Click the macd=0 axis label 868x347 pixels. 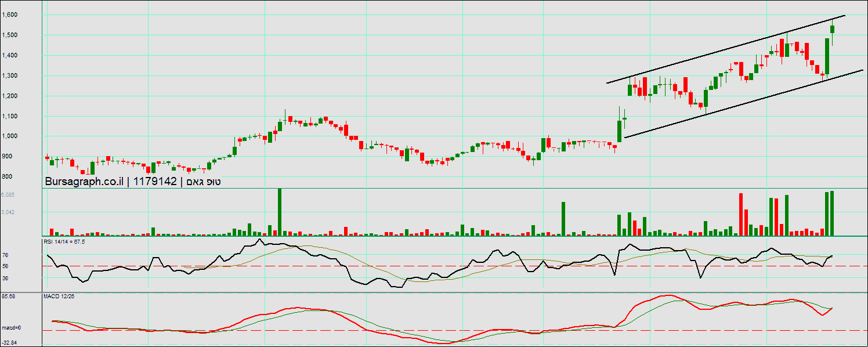10,328
